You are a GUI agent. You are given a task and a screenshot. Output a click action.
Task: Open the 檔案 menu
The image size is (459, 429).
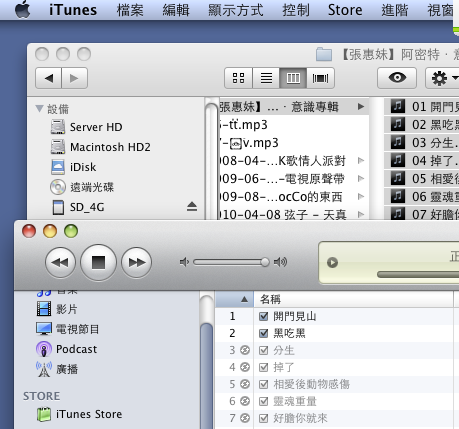click(130, 10)
